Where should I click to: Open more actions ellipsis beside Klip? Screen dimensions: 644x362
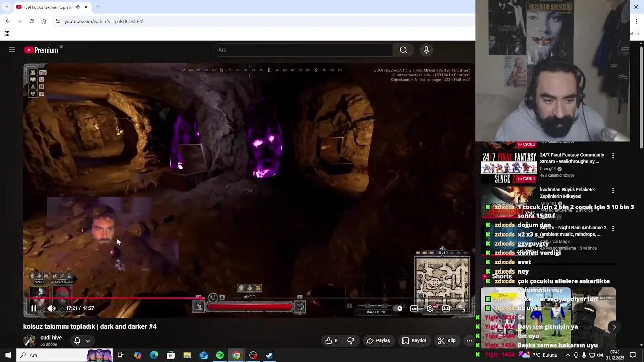click(x=469, y=340)
